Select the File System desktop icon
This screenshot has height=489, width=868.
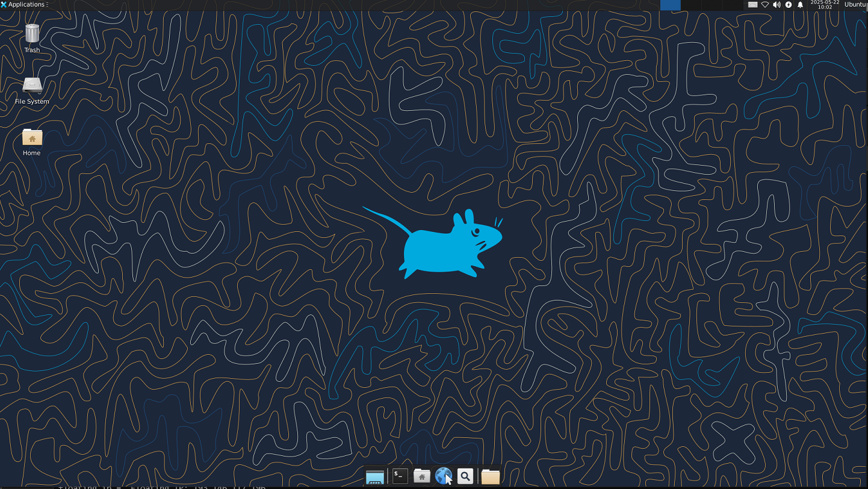(32, 90)
